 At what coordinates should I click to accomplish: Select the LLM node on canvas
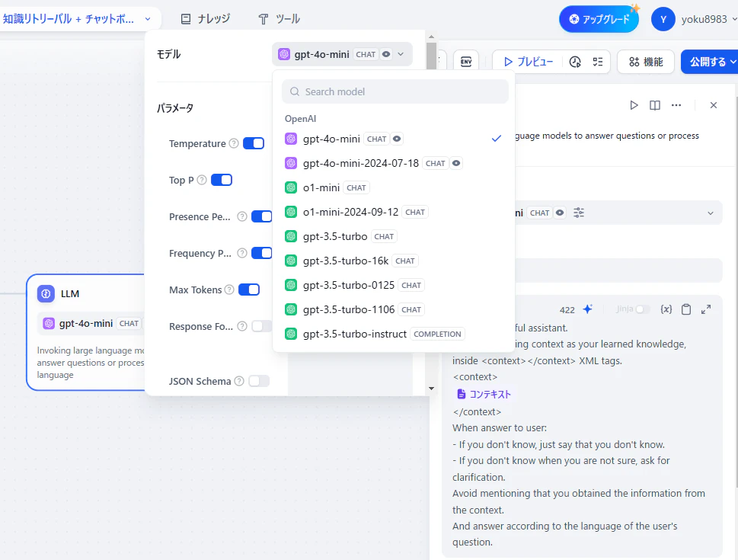[87, 332]
